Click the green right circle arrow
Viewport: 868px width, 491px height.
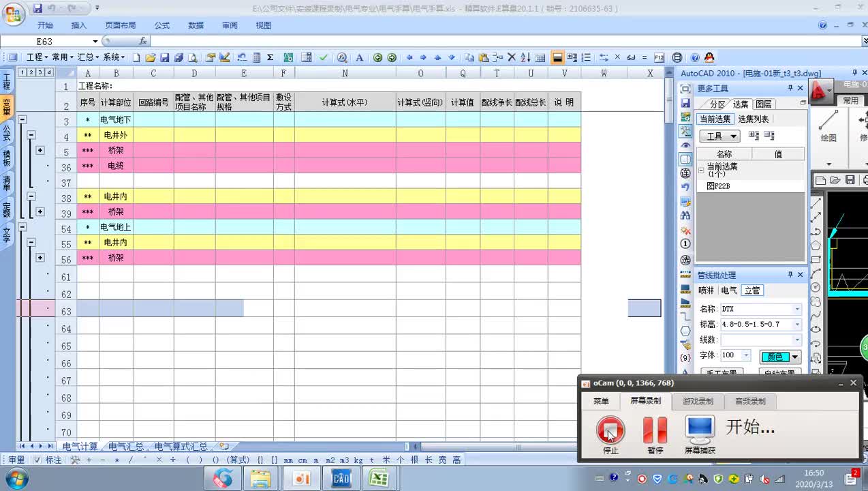point(392,58)
